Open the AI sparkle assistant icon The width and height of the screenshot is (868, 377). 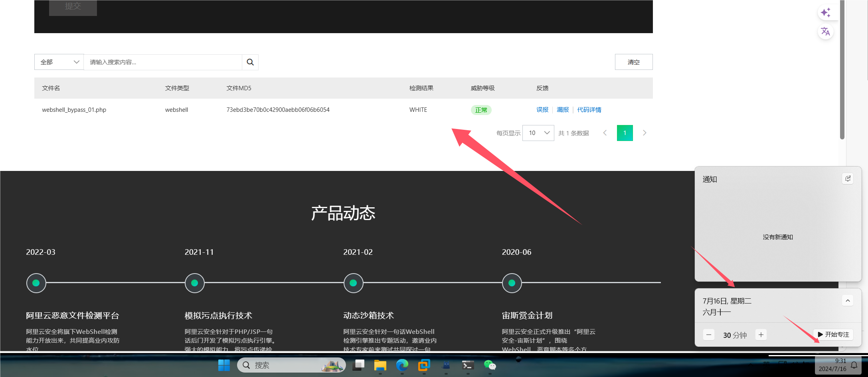(x=826, y=13)
